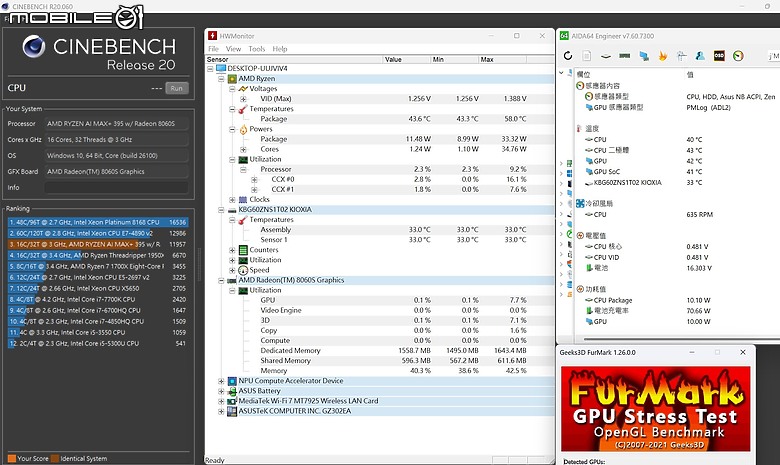Image resolution: width=780 pixels, height=465 pixels.
Task: Open the HWMonitor Help menu
Action: point(280,49)
